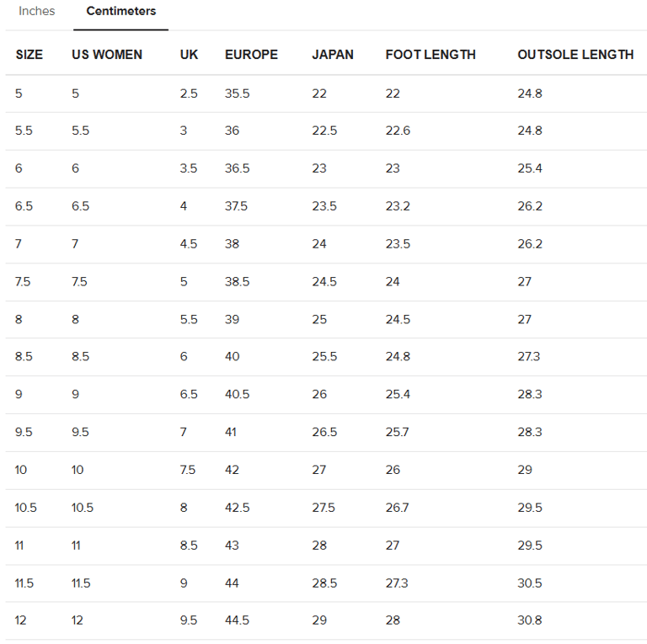Image resolution: width=647 pixels, height=644 pixels.
Task: Click the outsole length 27.3 cell
Action: coord(529,357)
